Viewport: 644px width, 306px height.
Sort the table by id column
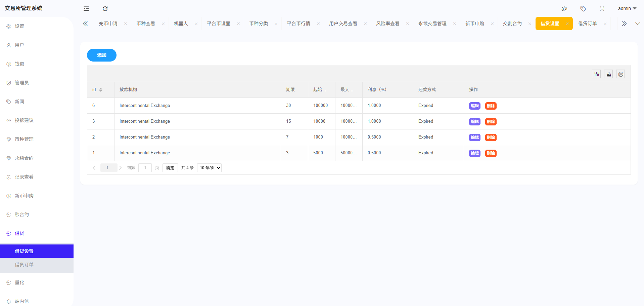coord(101,90)
